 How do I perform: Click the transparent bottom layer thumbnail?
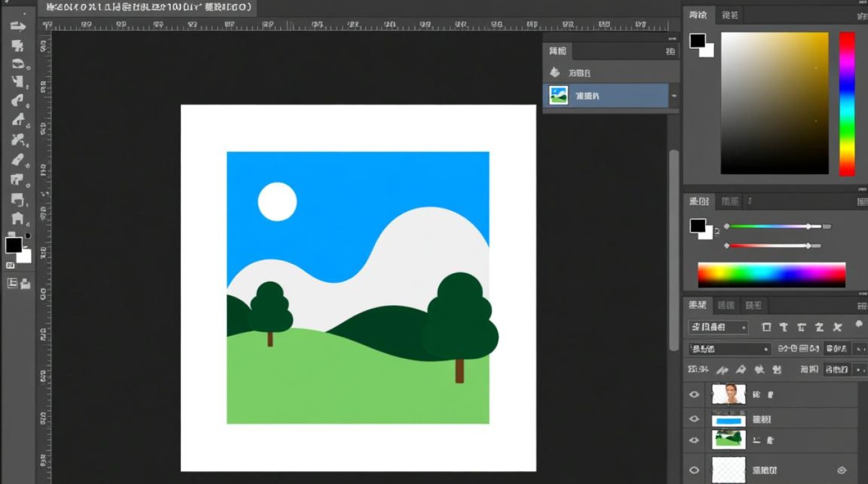728,470
